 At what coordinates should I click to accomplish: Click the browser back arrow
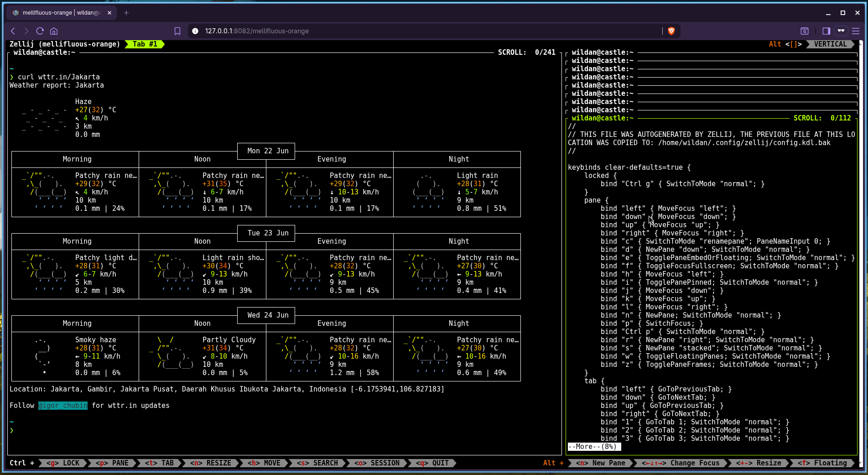(13, 31)
